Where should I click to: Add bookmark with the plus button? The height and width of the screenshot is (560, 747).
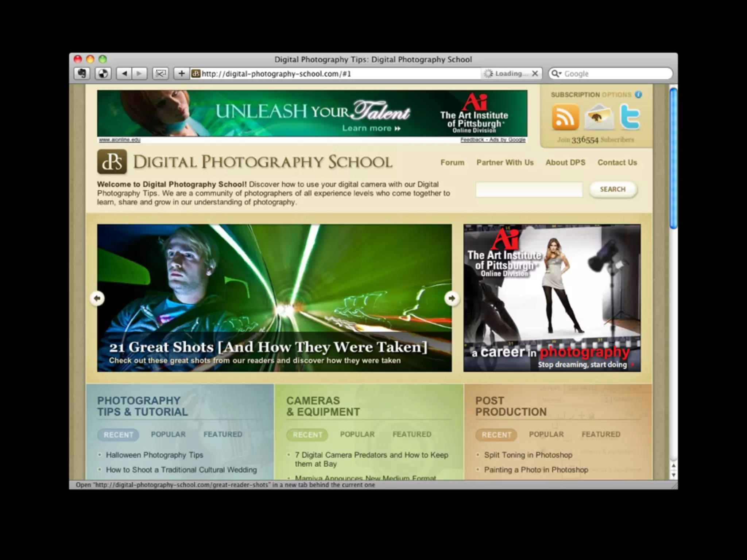point(181,74)
